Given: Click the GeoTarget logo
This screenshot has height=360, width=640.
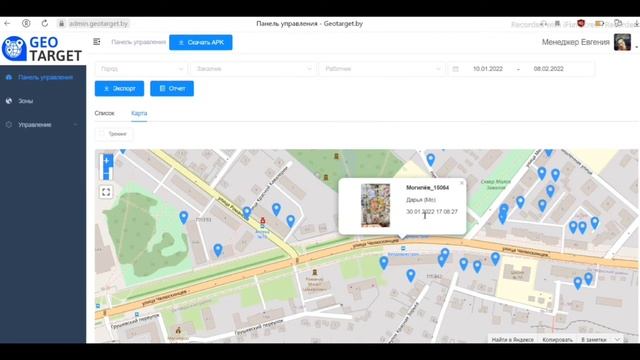Looking at the screenshot, I should (42, 49).
